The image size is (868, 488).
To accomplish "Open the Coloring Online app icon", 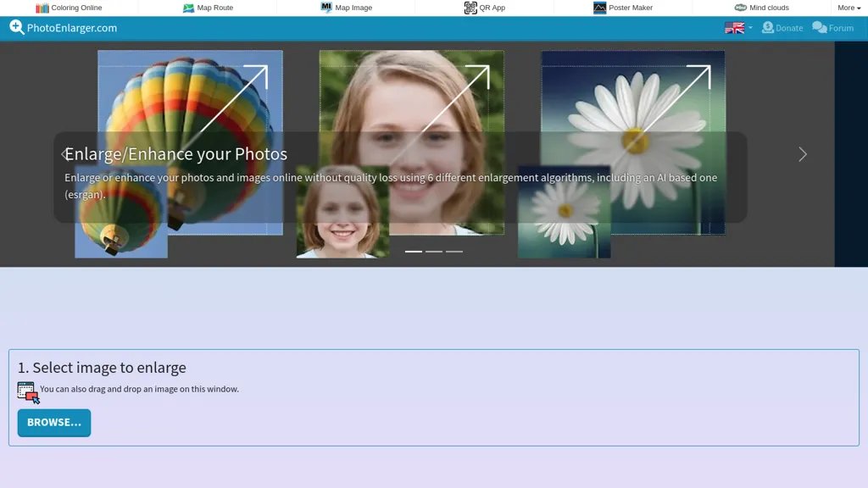I will pos(42,8).
